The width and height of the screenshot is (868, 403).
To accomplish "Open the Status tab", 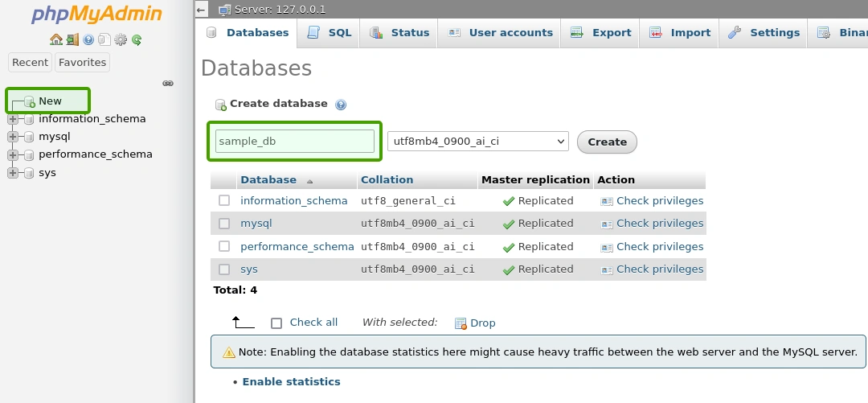I will [399, 33].
